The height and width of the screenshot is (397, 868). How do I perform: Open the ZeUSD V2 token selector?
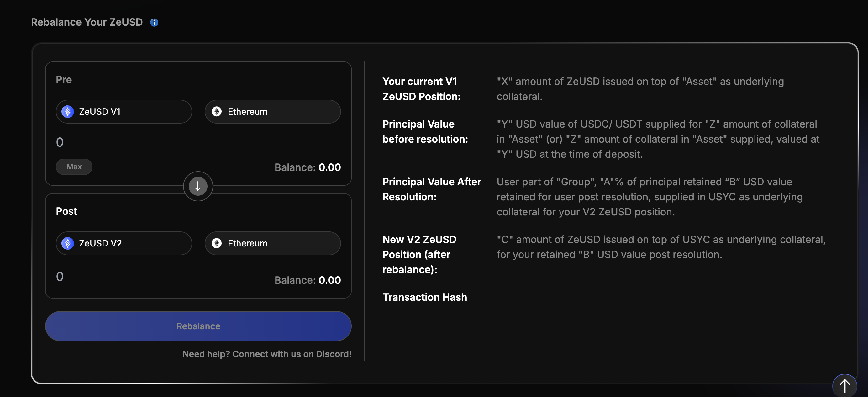pyautogui.click(x=124, y=243)
